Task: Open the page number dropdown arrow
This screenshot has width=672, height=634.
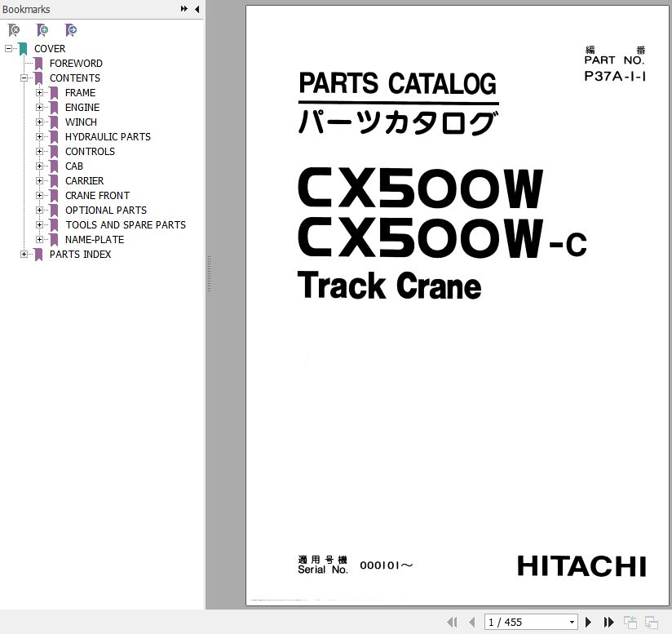Action: (x=572, y=622)
